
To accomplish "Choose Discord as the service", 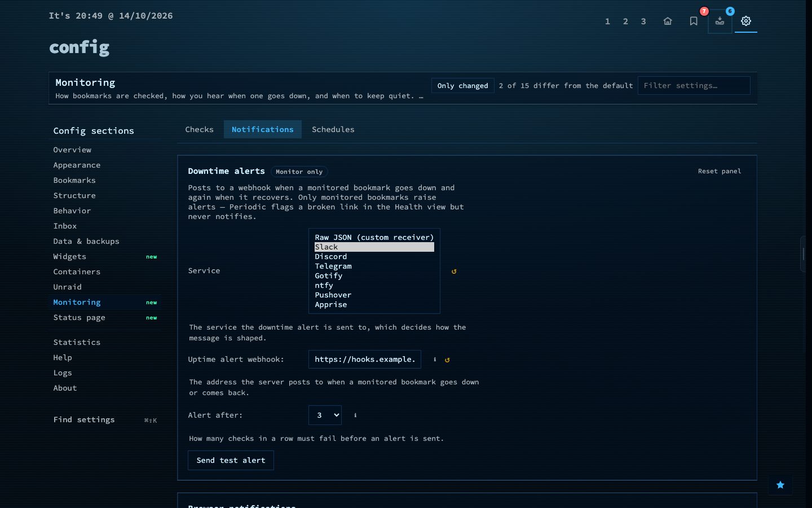I will [374, 257].
